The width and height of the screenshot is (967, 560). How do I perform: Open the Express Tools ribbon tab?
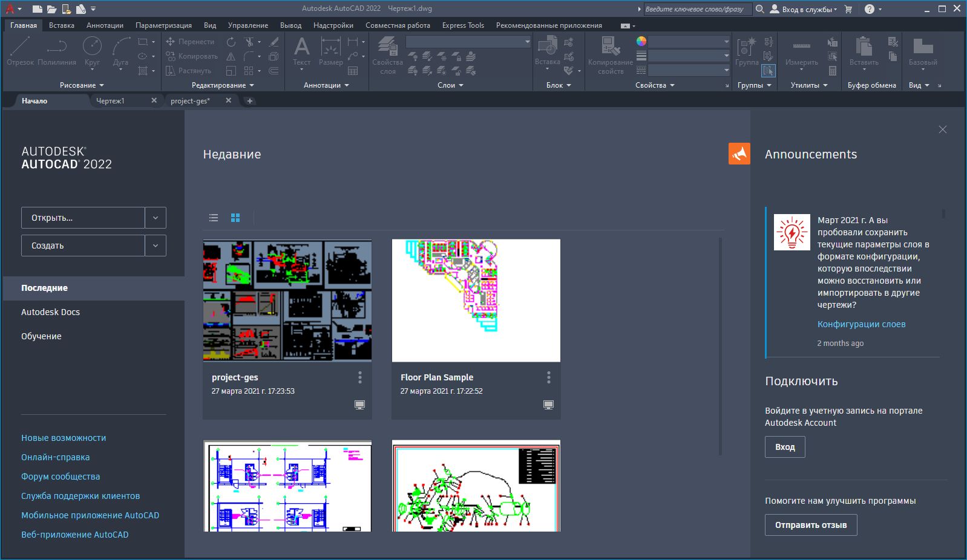(463, 25)
